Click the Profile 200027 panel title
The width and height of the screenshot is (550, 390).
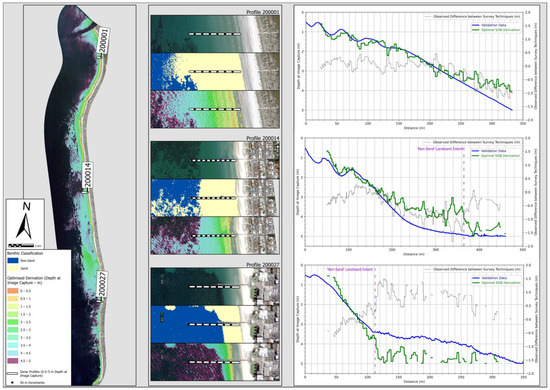(x=262, y=265)
